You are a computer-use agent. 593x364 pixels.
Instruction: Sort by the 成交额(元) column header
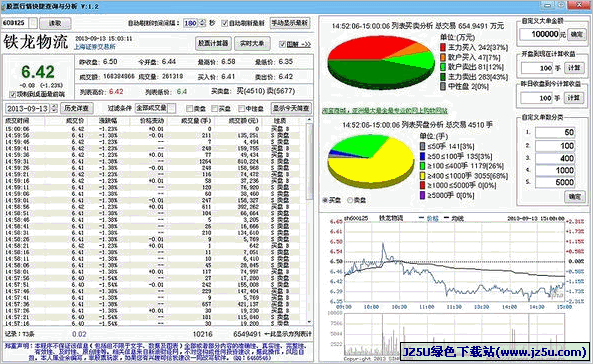point(238,121)
